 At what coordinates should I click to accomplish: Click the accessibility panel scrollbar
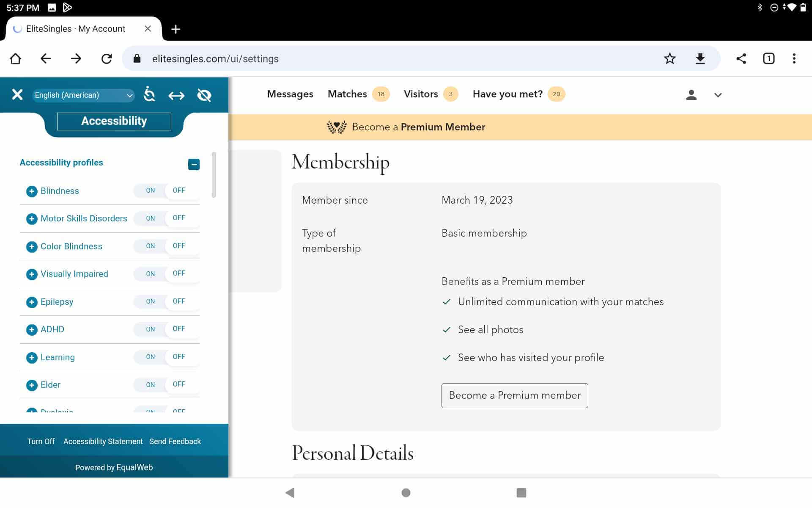pos(214,174)
